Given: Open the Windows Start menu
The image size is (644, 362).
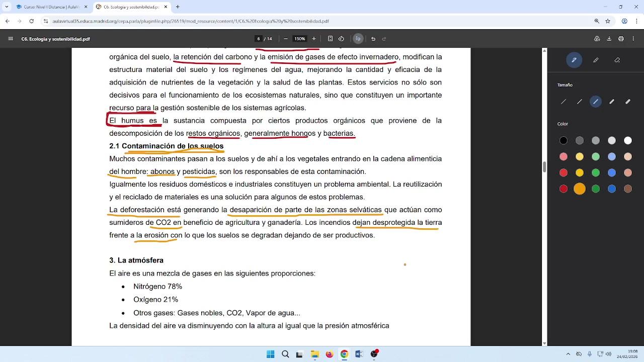Looking at the screenshot, I should 270,354.
